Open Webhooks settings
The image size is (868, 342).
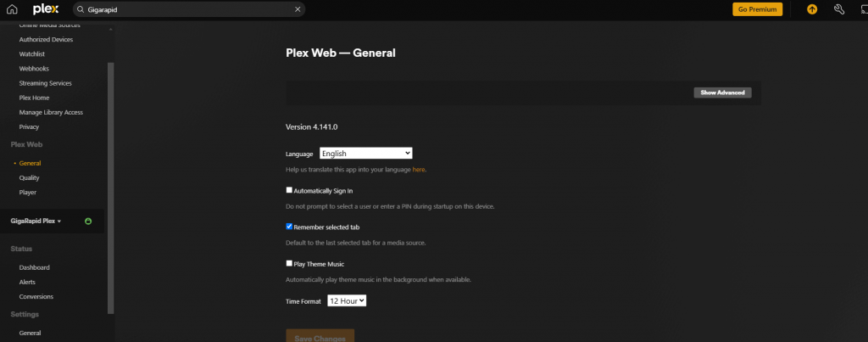(34, 69)
